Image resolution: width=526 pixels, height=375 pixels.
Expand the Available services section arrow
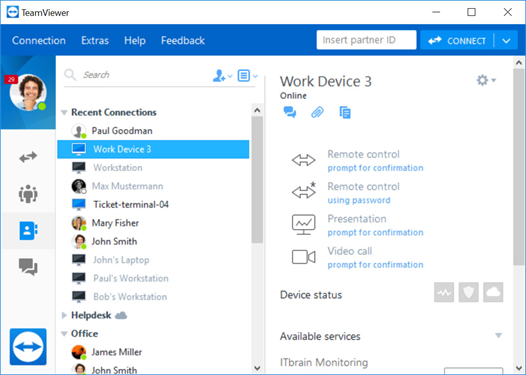click(x=498, y=335)
